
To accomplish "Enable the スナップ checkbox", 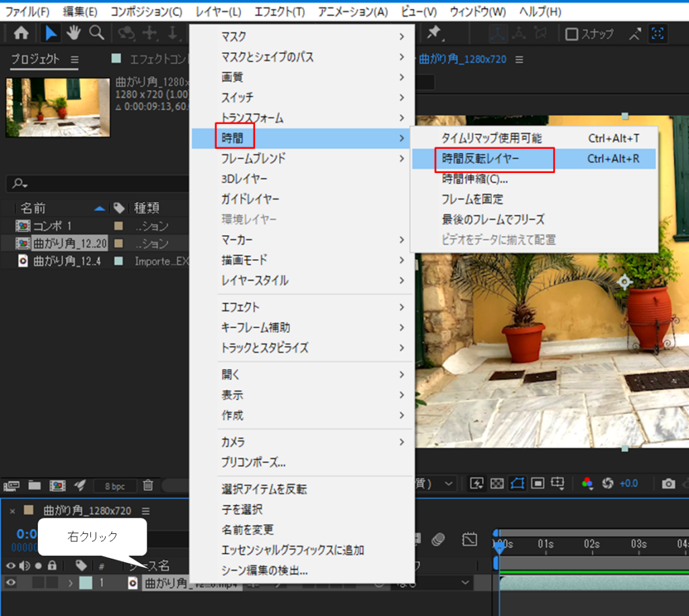I will coord(572,34).
